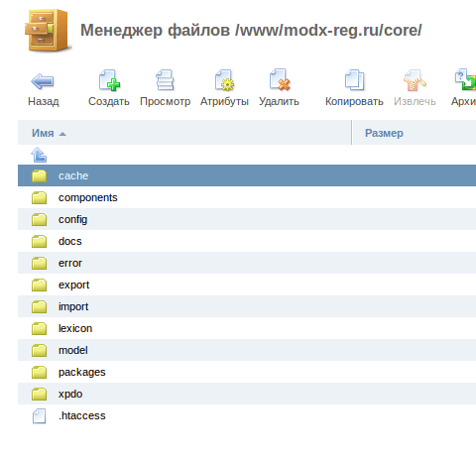Click the Назад toolbar label
The height and width of the screenshot is (460, 476).
point(44,101)
